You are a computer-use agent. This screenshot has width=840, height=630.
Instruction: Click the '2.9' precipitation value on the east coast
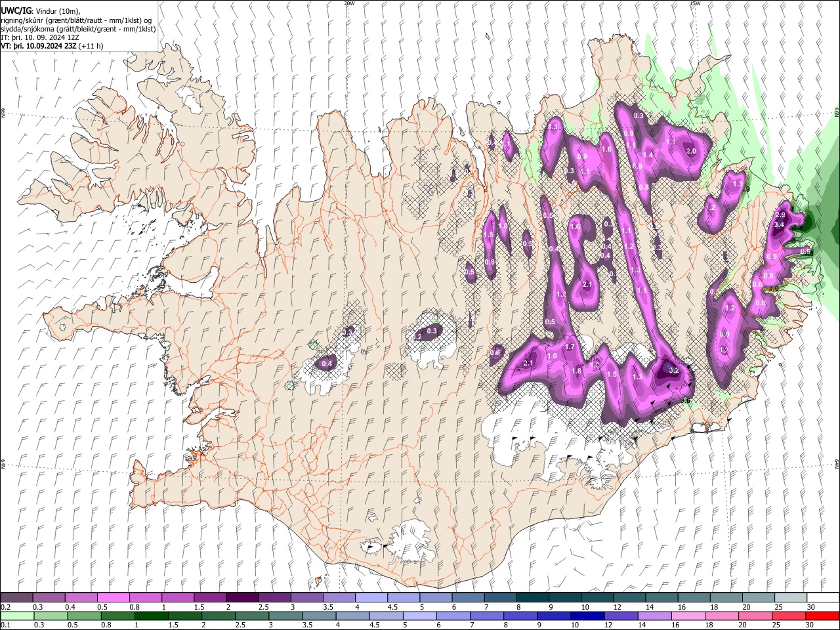tap(780, 215)
